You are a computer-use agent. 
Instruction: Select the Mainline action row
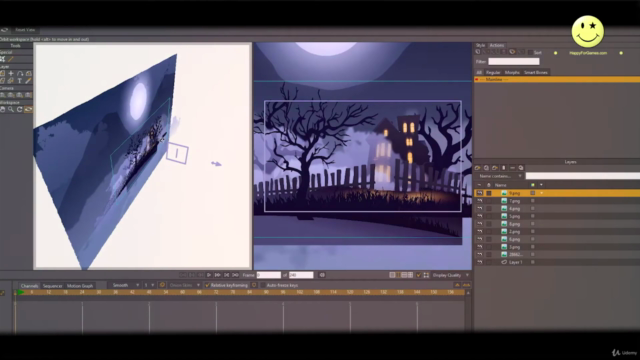click(557, 80)
